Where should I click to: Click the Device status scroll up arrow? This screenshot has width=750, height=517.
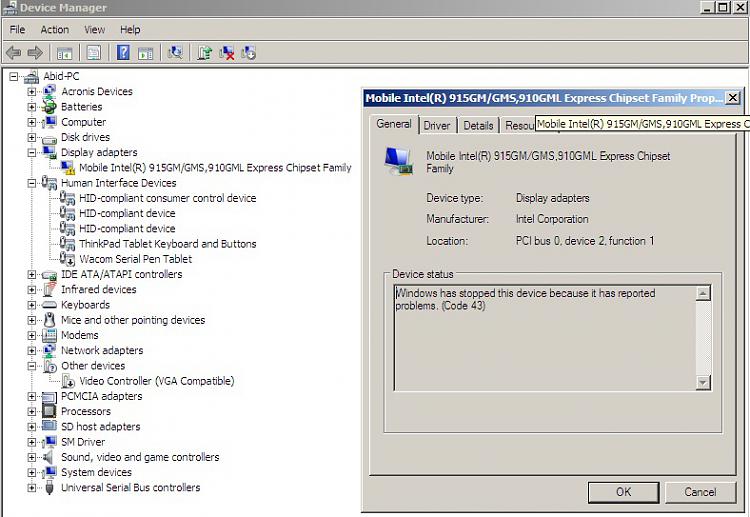pyautogui.click(x=702, y=293)
